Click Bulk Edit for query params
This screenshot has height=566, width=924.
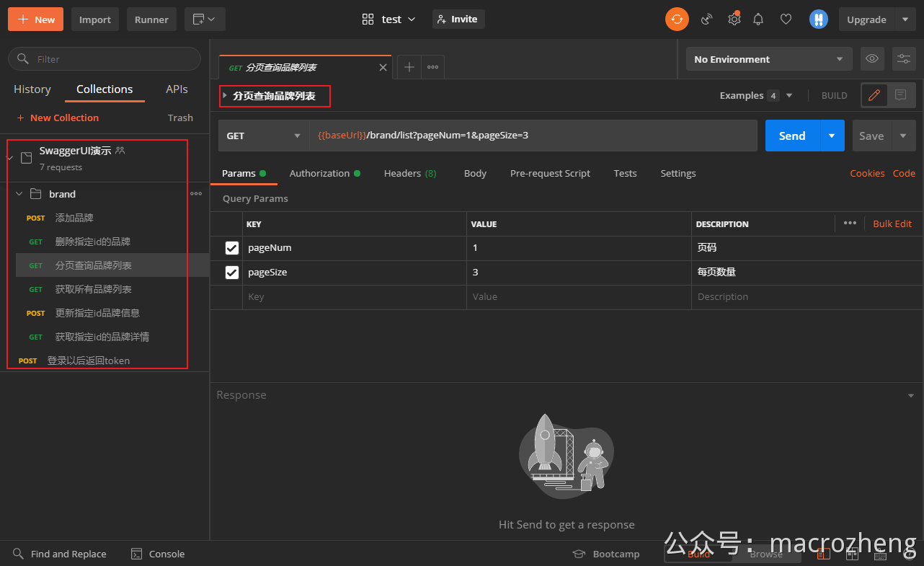tap(892, 224)
